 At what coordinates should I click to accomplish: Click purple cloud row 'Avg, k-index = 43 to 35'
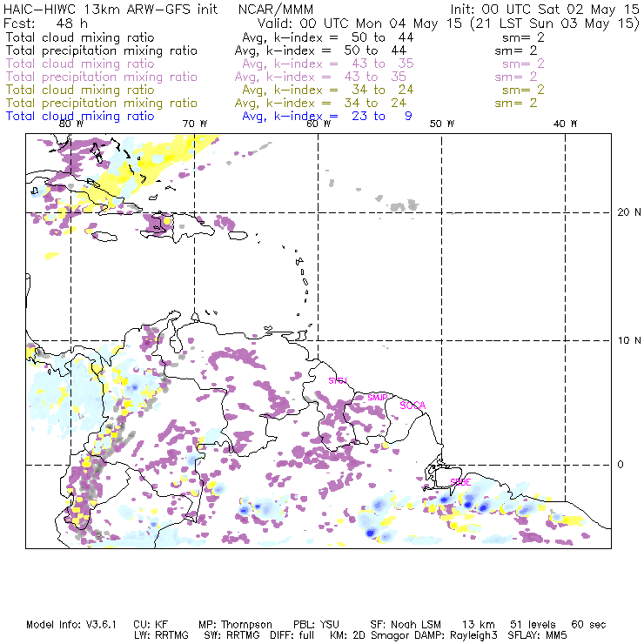[328, 64]
